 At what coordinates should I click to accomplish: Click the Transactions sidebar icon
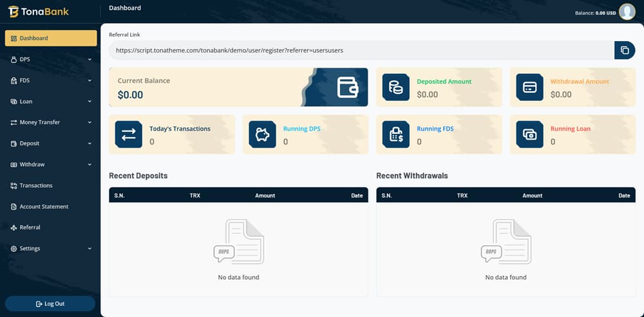pyautogui.click(x=14, y=185)
